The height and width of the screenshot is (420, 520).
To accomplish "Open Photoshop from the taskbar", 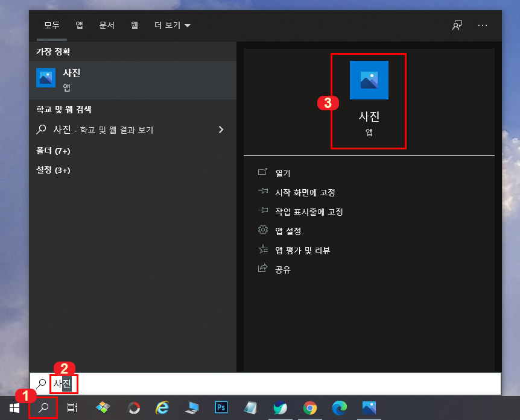I will [221, 407].
